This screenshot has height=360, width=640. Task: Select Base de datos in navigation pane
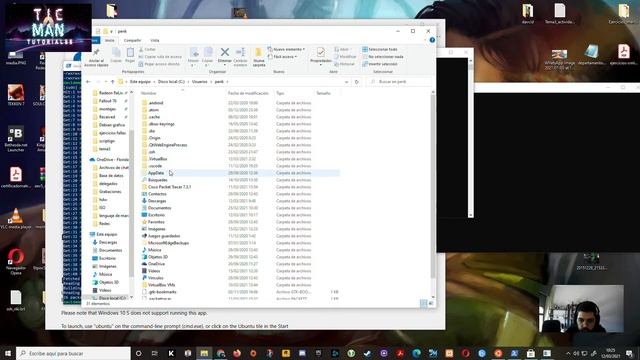click(x=111, y=176)
